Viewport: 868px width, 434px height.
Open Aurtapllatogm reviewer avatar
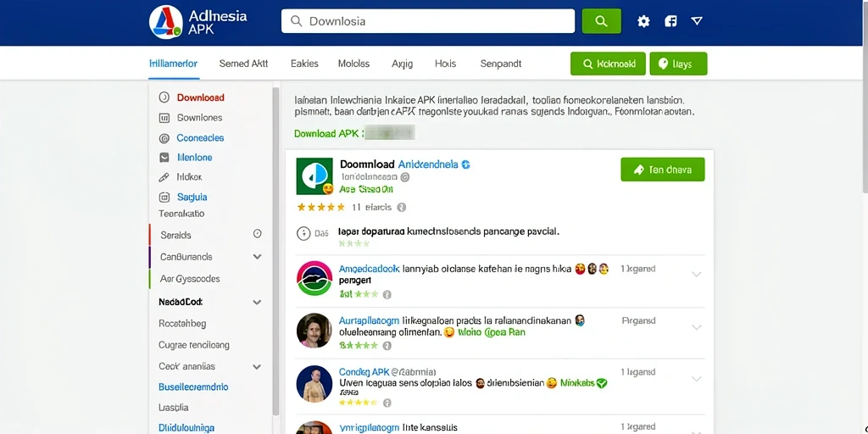(314, 331)
